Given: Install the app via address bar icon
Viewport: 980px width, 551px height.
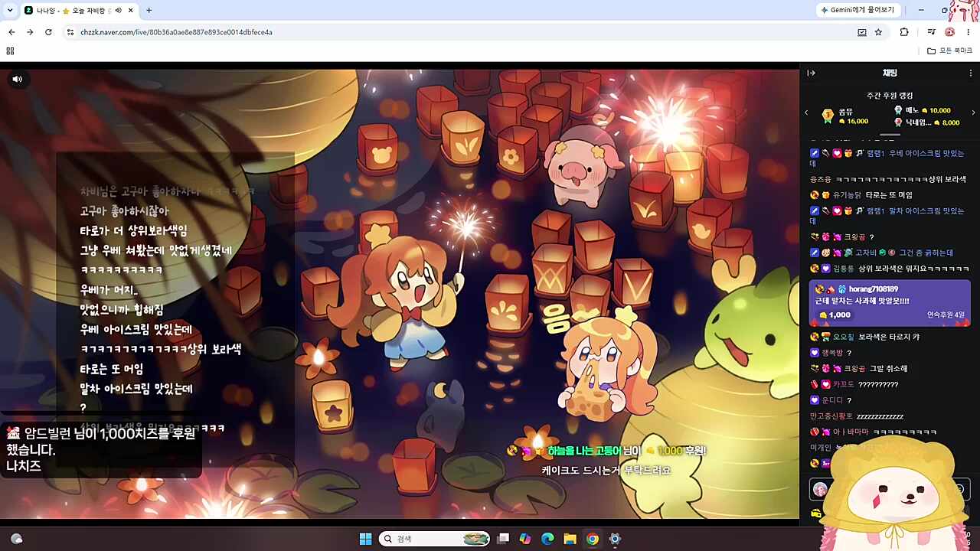Looking at the screenshot, I should 862,32.
